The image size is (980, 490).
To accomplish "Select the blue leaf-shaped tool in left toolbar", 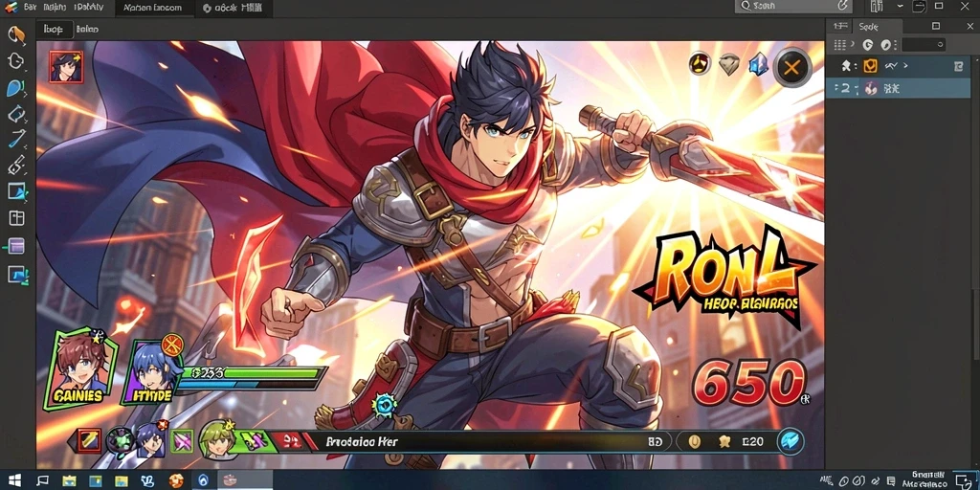I will [15, 88].
